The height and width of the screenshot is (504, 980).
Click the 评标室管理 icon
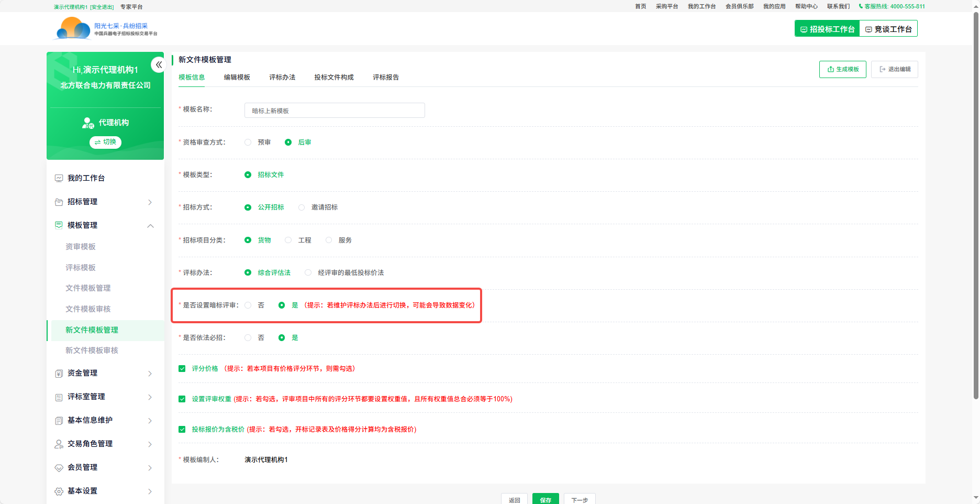point(59,397)
